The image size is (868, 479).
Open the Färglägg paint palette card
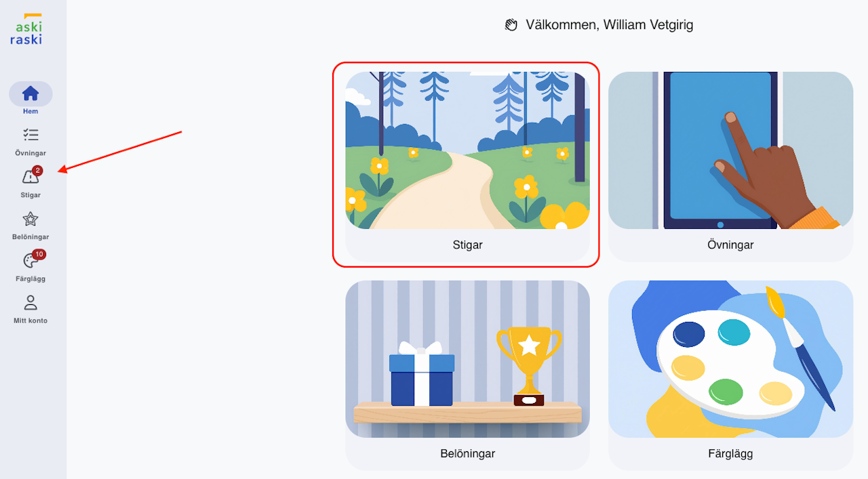pyautogui.click(x=730, y=375)
